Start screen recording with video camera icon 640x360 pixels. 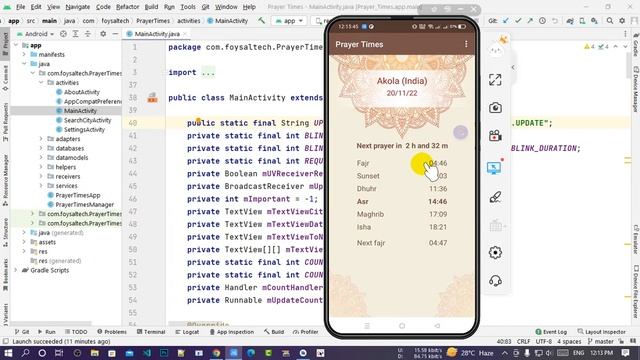point(495,136)
